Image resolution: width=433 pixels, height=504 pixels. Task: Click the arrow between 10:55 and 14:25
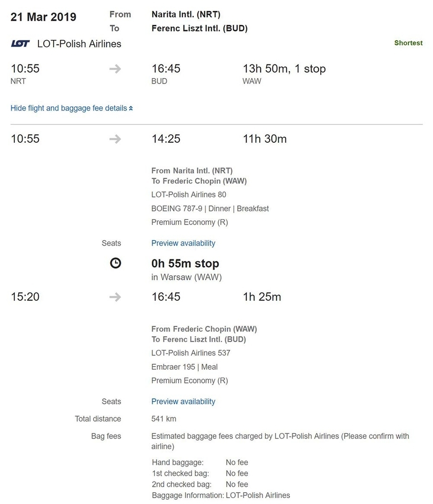click(115, 139)
